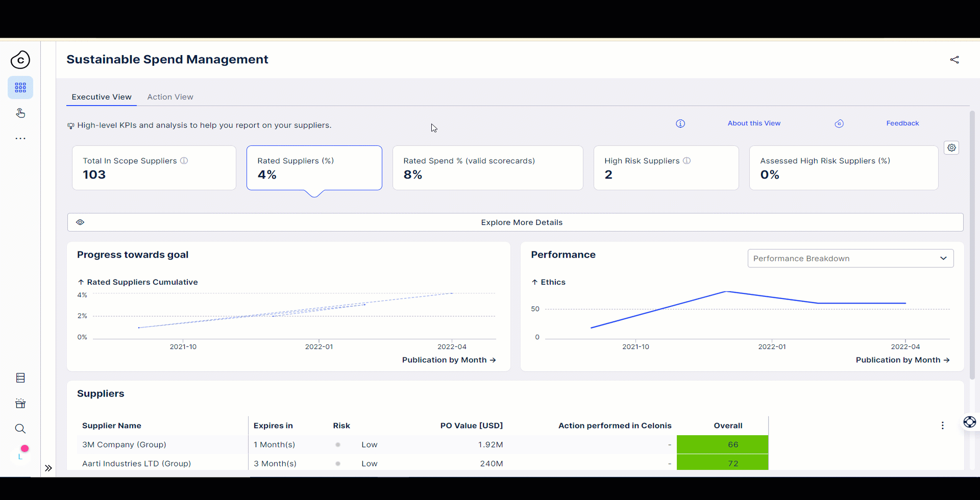The image size is (980, 500).
Task: Open the ellipsis more options in the sidebar
Action: 20,138
